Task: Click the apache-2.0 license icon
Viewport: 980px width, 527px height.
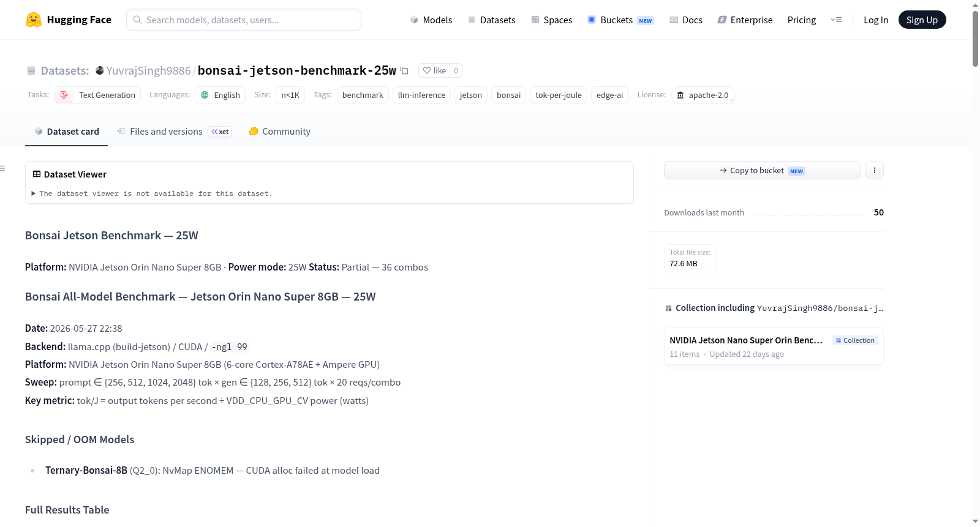Action: [x=680, y=95]
